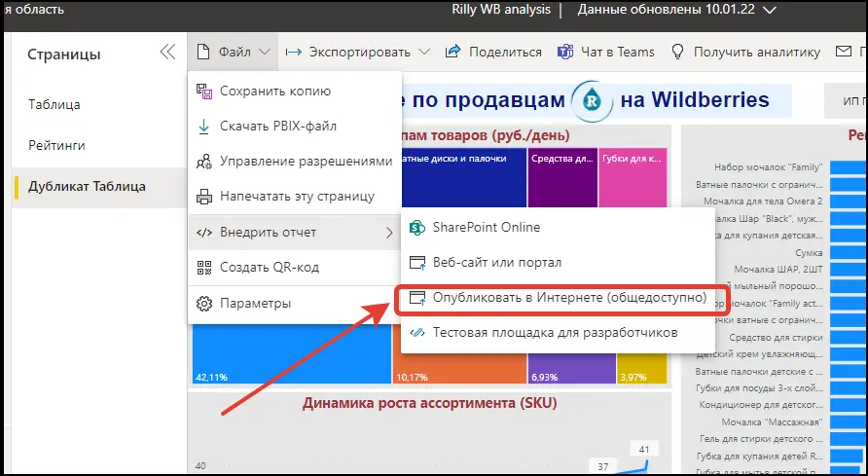Select the blue 42,11% treemap block

(x=292, y=354)
